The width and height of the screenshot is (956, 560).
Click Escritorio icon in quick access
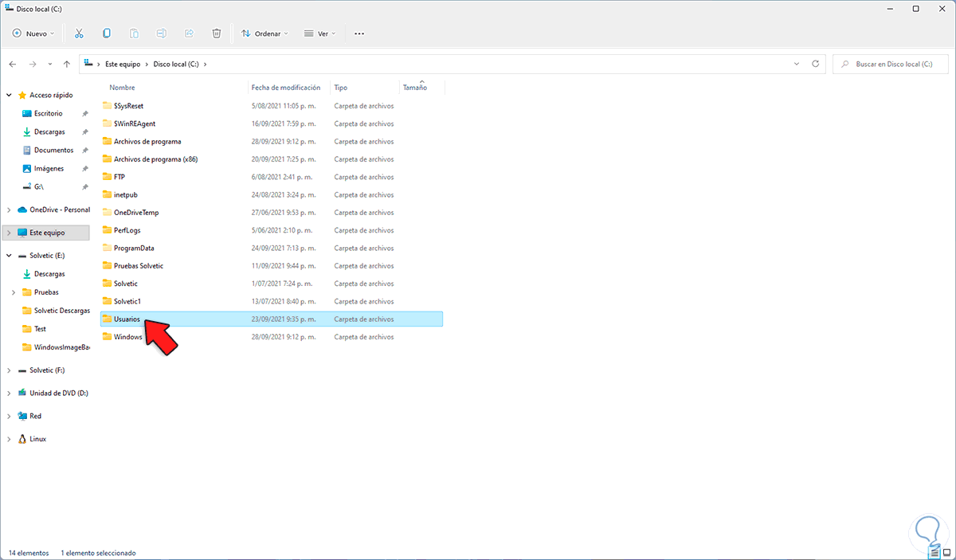click(27, 113)
